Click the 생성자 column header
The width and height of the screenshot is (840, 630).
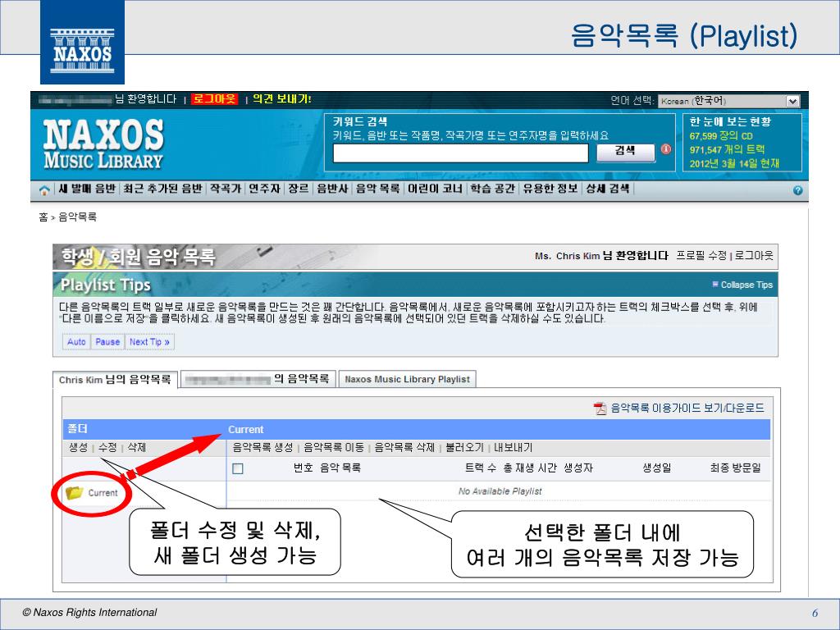(578, 468)
